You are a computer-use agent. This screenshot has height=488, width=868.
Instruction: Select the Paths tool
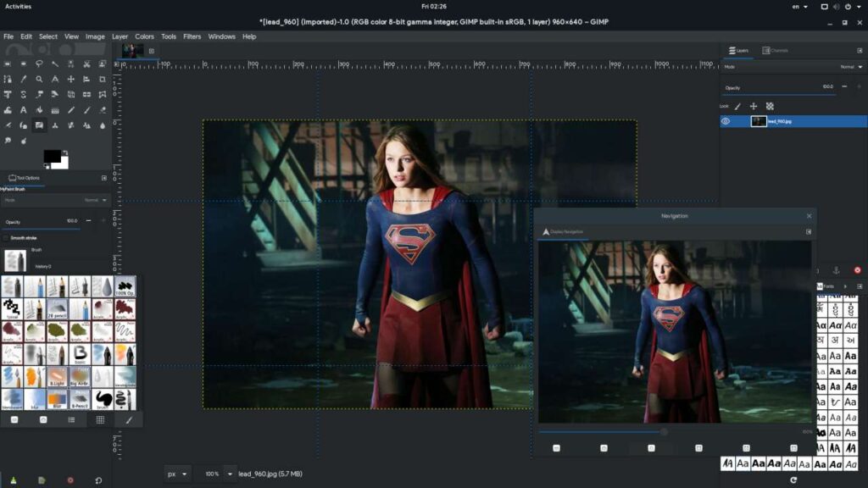[8, 79]
